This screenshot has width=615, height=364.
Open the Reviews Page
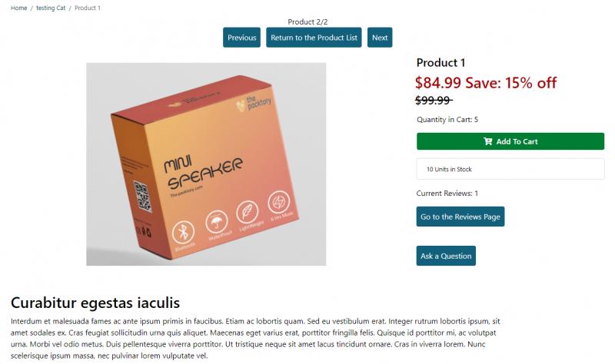460,217
